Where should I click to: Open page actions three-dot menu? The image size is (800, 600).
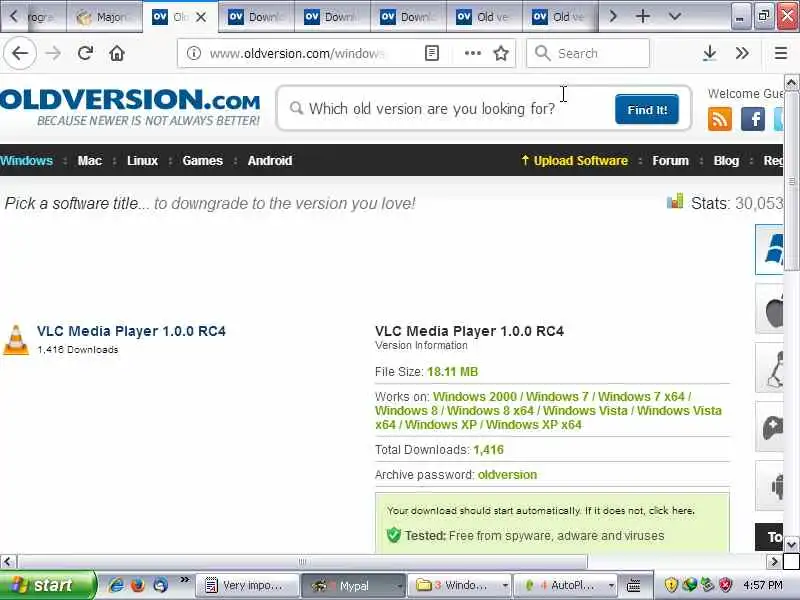[x=472, y=53]
